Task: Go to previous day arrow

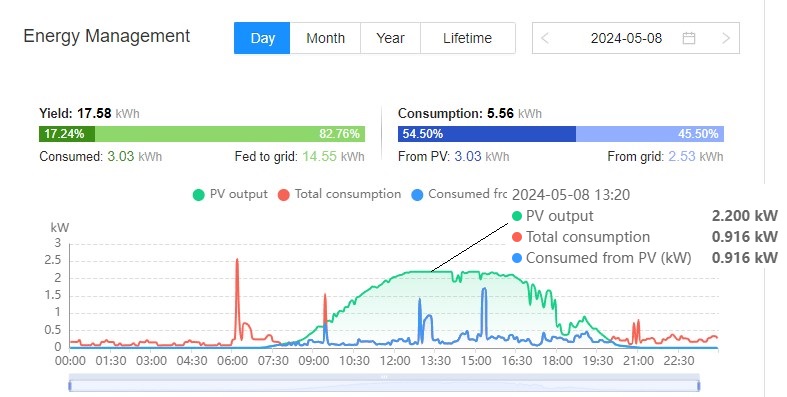Action: 545,38
